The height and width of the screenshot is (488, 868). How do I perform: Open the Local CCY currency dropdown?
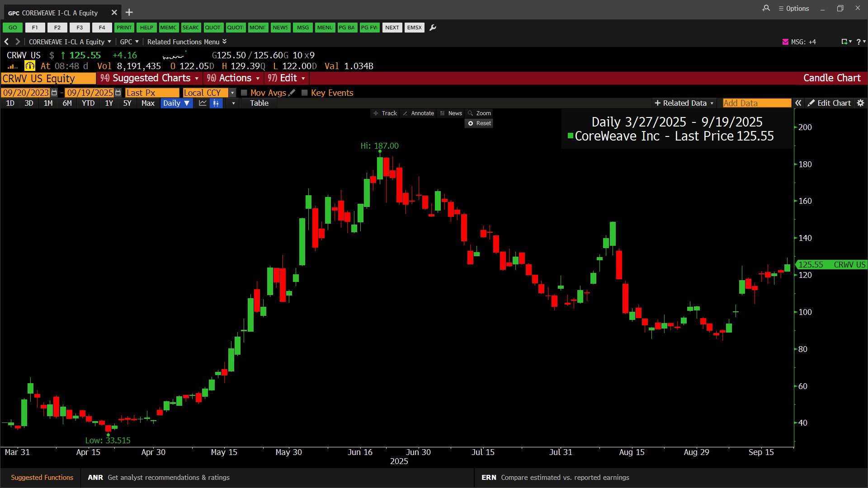pyautogui.click(x=232, y=93)
